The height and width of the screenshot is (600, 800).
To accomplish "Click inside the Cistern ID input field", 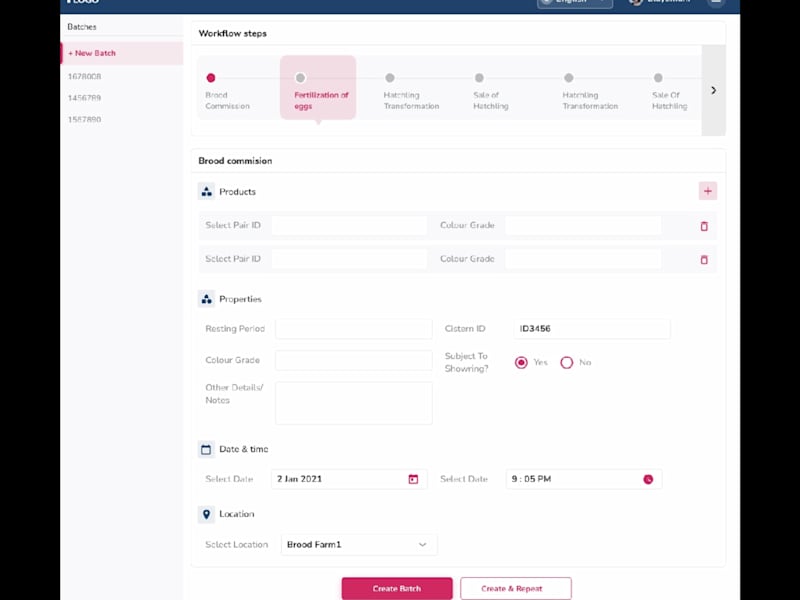I will [590, 328].
